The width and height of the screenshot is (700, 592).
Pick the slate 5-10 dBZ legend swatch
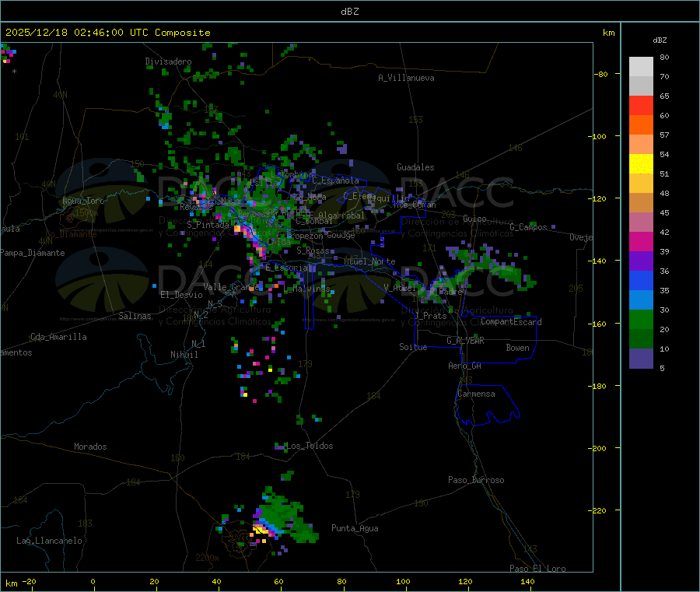[x=641, y=359]
